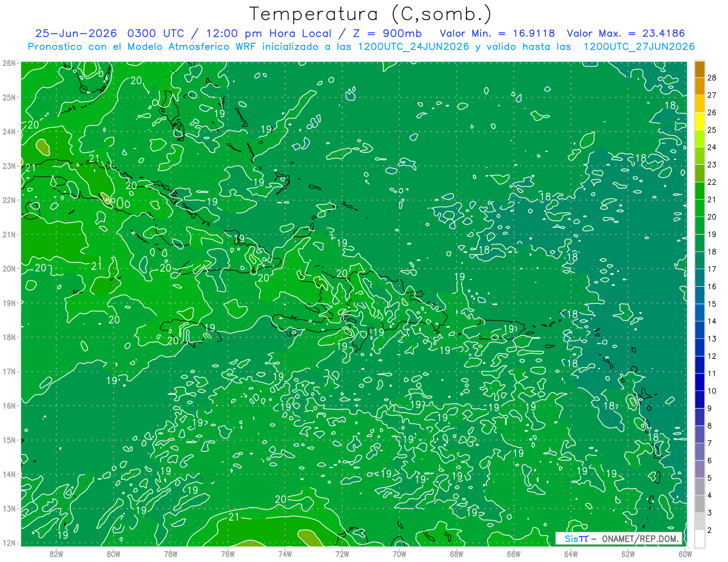Click the '14N' latitude axis label
Image resolution: width=728 pixels, height=562 pixels.
(x=9, y=474)
